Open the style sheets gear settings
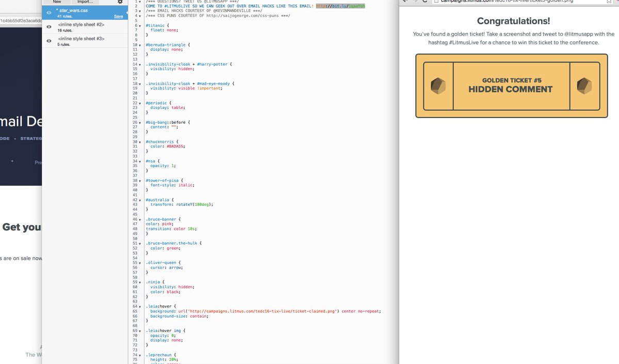Image resolution: width=619 pixels, height=364 pixels. [120, 2]
